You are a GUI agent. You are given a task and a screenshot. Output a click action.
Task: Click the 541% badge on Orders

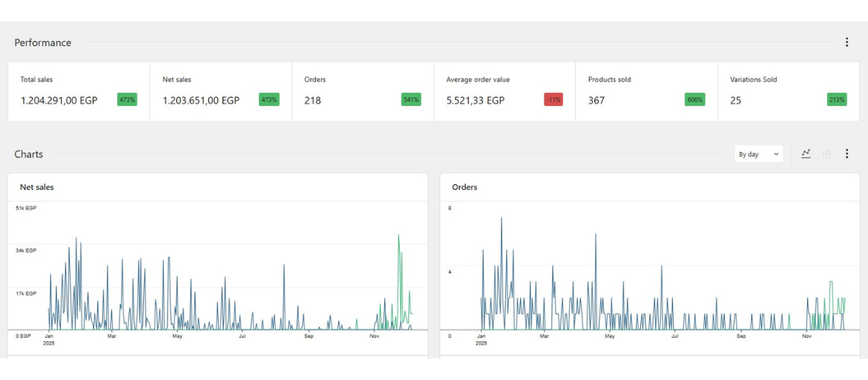tap(411, 99)
